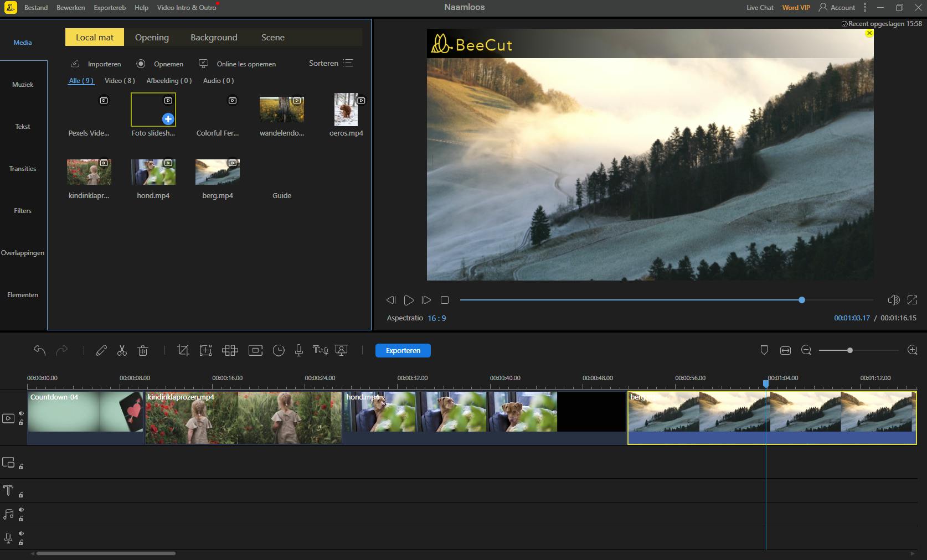Click the timeline zoom slider handle

(x=849, y=350)
